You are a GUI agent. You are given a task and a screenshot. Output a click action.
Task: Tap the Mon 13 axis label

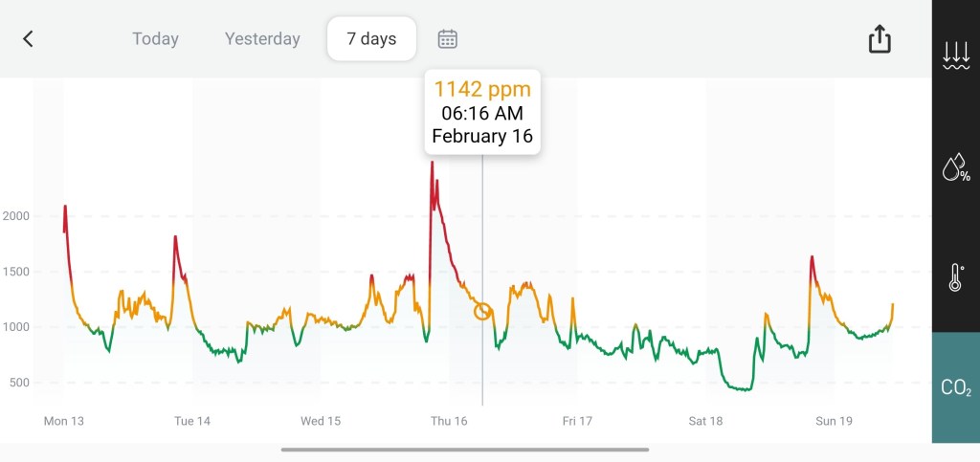pos(64,421)
